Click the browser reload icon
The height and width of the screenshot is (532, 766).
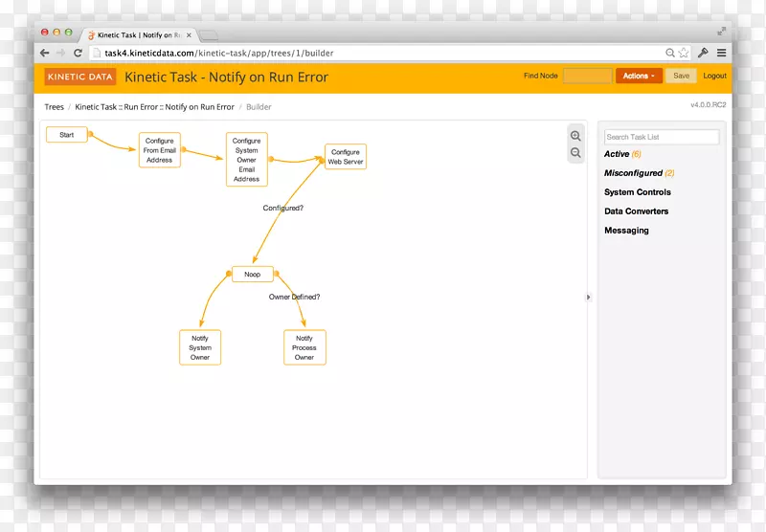coord(78,53)
